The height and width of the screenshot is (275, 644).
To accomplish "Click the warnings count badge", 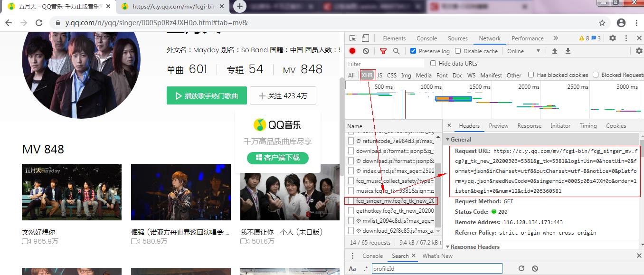I will [x=584, y=38].
